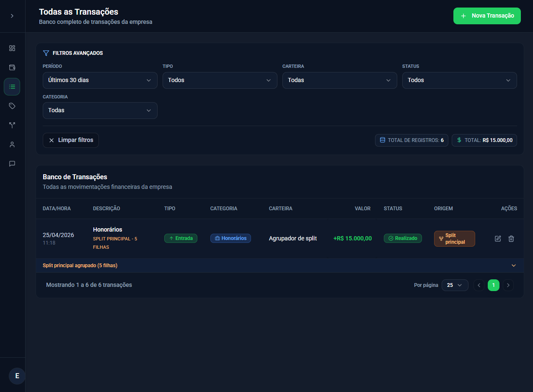Click the date 25/04/2026 cell

click(x=58, y=235)
